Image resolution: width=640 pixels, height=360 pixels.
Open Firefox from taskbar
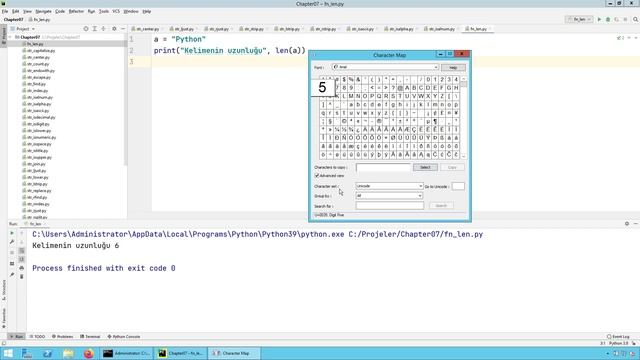coord(88,353)
